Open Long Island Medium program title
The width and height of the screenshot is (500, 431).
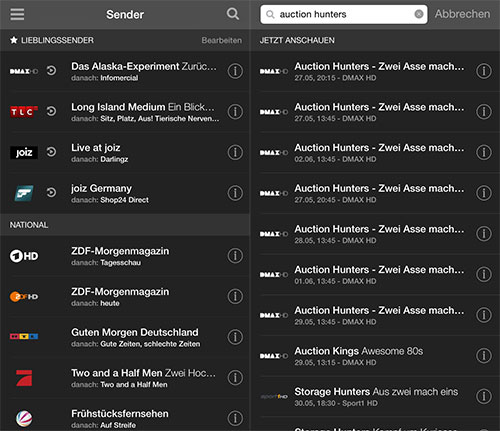tap(143, 107)
